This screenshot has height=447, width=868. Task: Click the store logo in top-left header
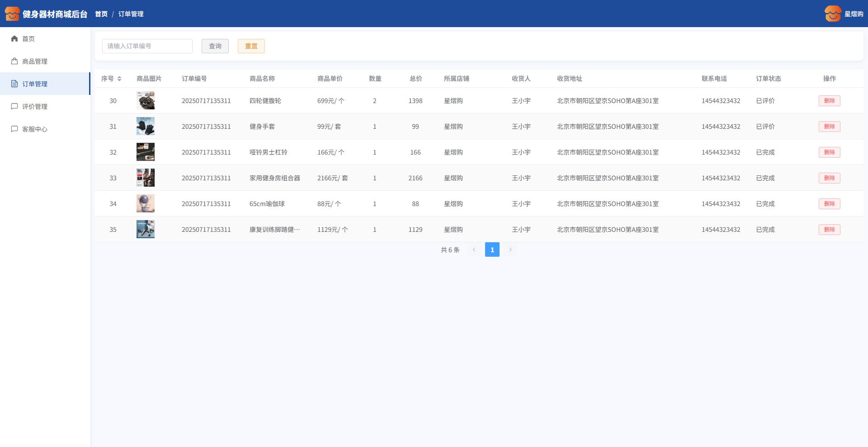12,14
